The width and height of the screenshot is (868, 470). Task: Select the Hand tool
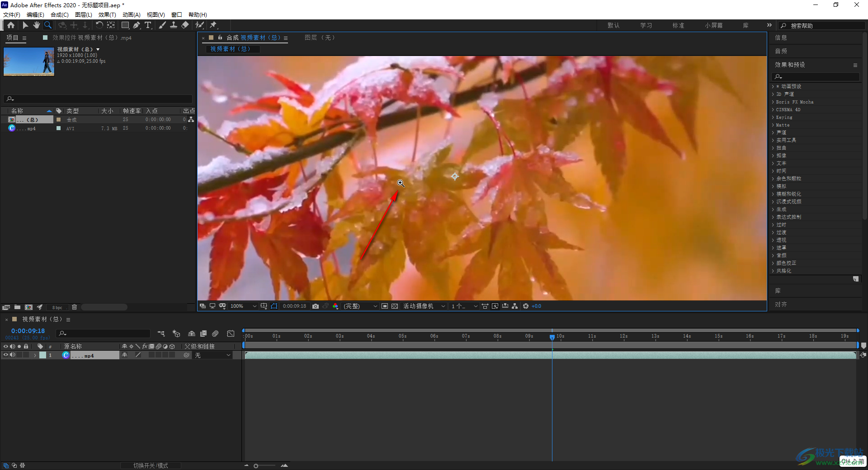[37, 25]
